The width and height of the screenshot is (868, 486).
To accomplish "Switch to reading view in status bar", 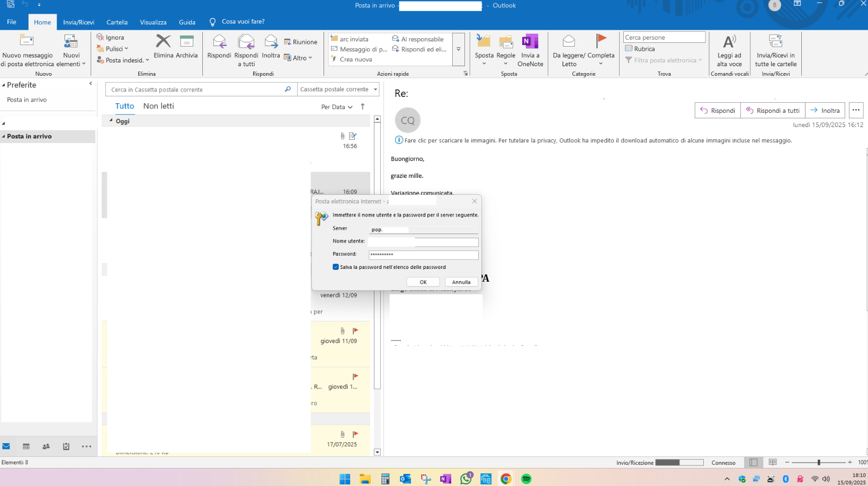I will 773,462.
